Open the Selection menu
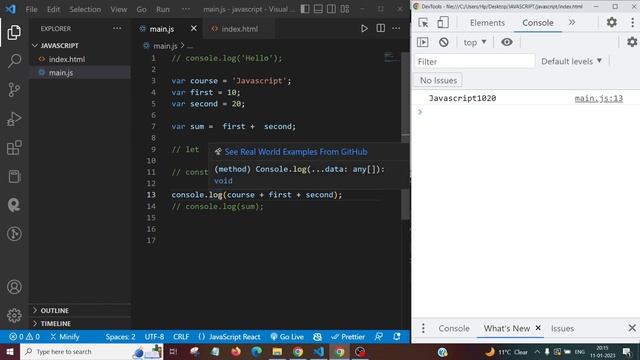This screenshot has width=640, height=360. [x=85, y=9]
